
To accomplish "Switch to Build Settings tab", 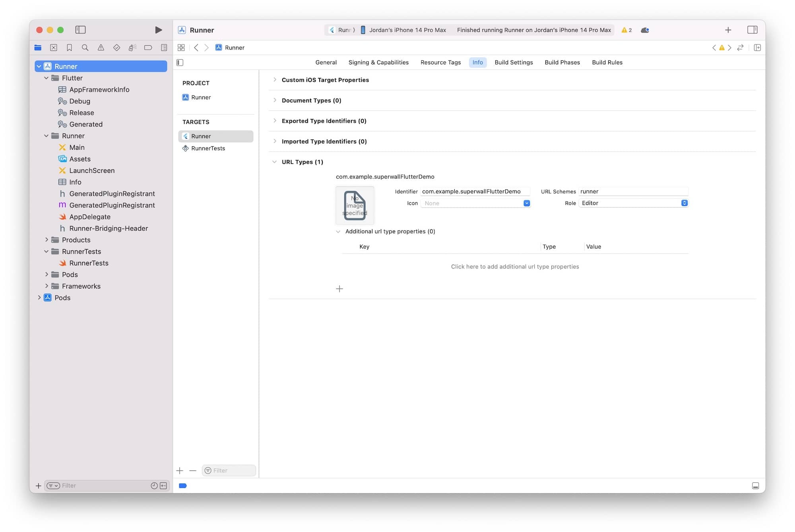I will pos(514,62).
